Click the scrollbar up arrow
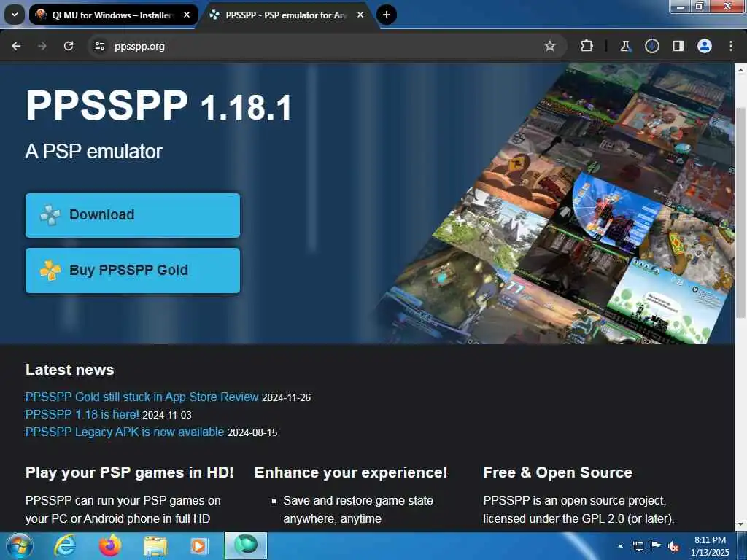Image resolution: width=747 pixels, height=560 pixels. pyautogui.click(x=741, y=70)
